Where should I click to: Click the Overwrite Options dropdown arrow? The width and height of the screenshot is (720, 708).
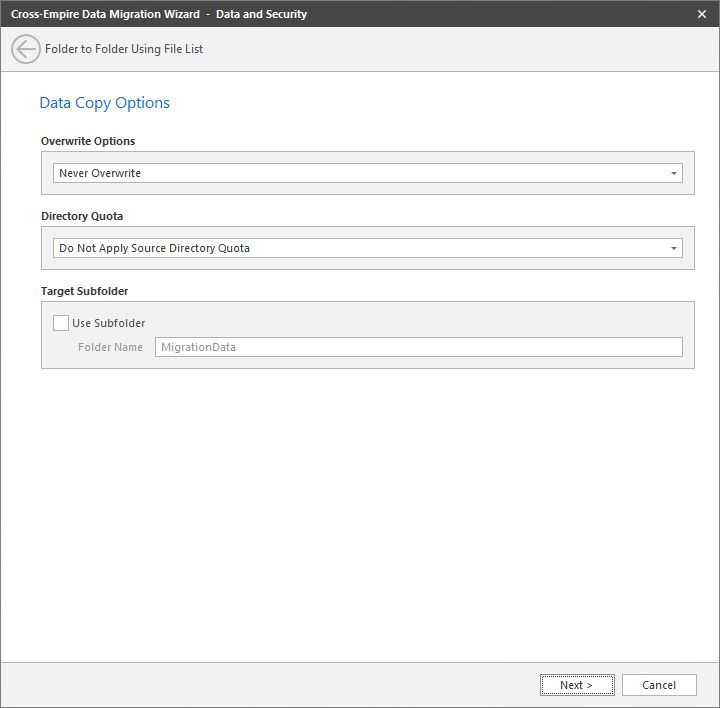pos(674,173)
